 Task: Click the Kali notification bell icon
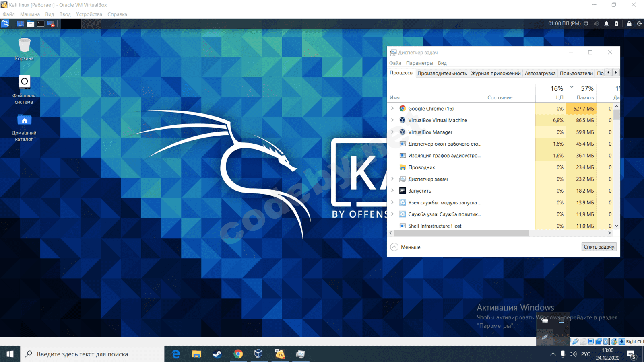coord(606,24)
